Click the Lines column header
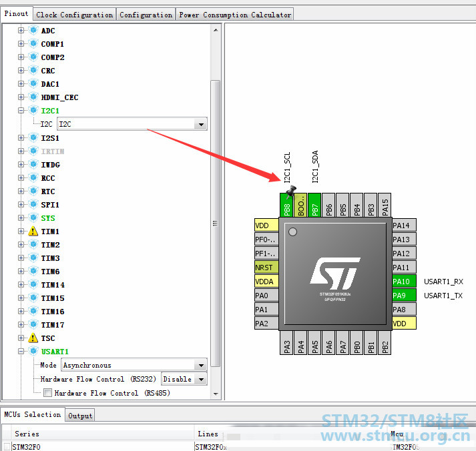 (x=208, y=434)
